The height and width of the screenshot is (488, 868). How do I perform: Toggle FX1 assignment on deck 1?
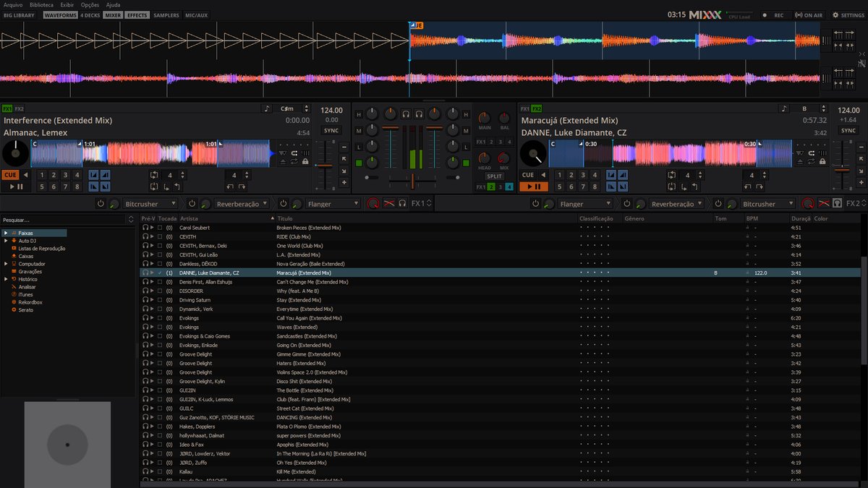(7, 108)
